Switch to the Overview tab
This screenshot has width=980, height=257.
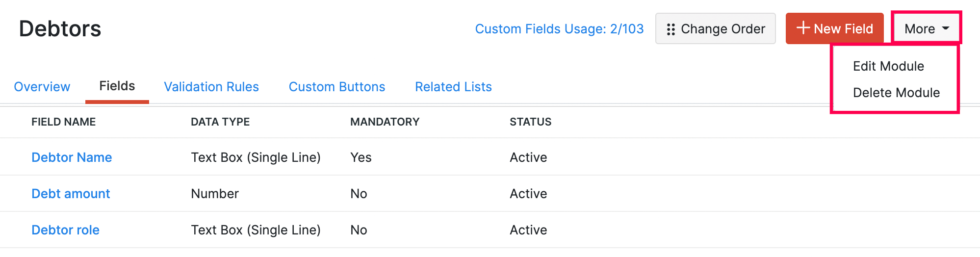42,87
